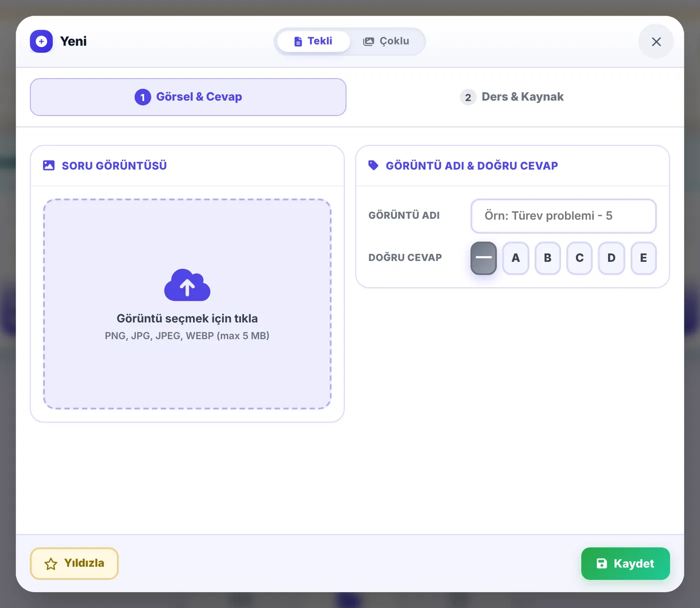
Task: Choose D as the correct answer
Action: pos(611,258)
